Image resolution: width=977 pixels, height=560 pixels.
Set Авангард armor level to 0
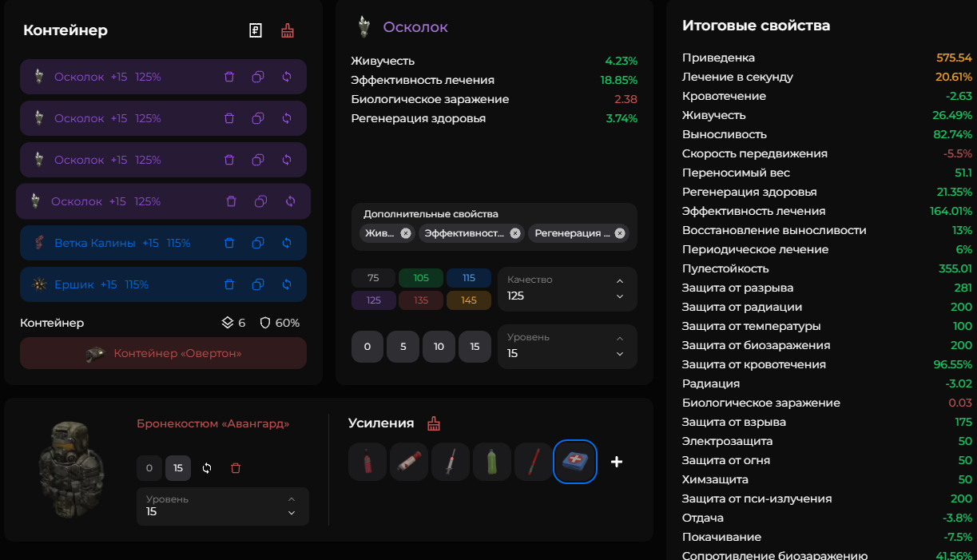149,468
